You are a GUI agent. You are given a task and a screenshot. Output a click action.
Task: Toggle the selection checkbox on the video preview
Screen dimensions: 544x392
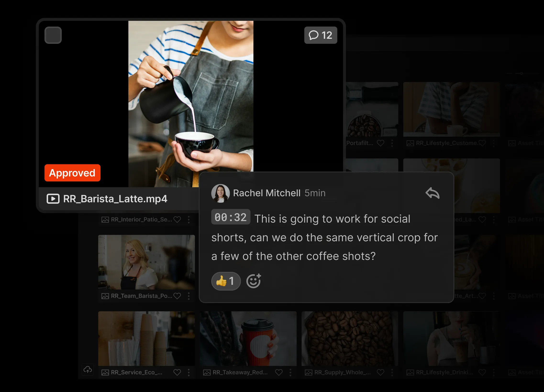pos(53,35)
